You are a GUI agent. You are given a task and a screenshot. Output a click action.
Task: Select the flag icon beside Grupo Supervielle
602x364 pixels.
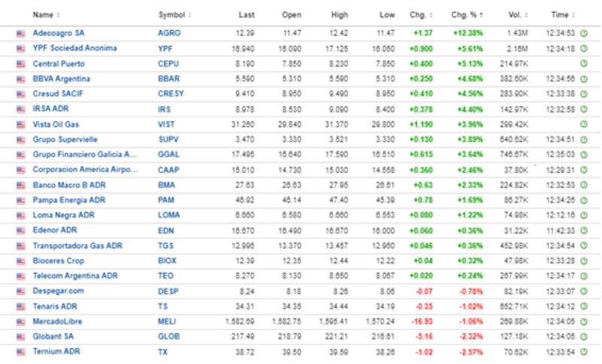[x=20, y=139]
